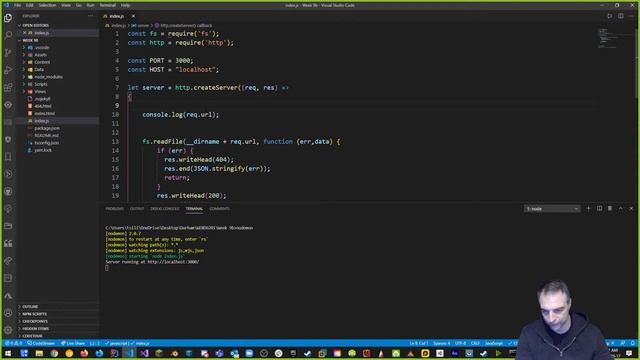Screen dimensions: 640x360
Task: Open the Run menu
Action: (90, 5)
